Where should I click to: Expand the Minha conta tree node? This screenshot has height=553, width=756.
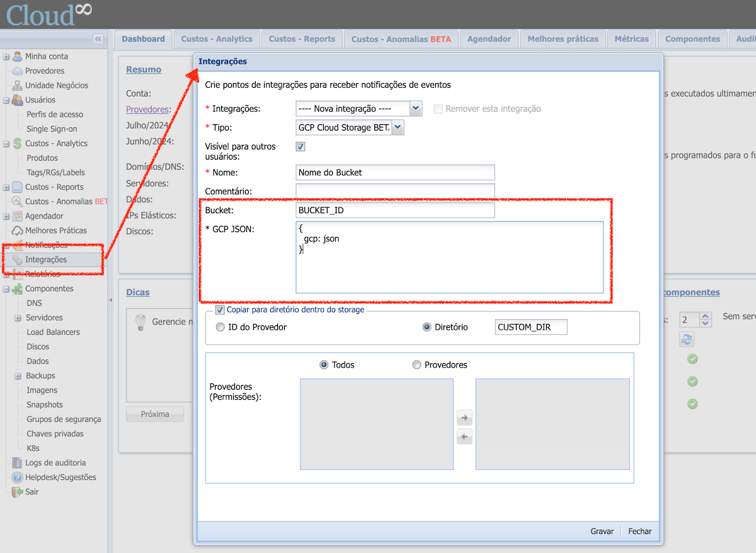click(6, 56)
